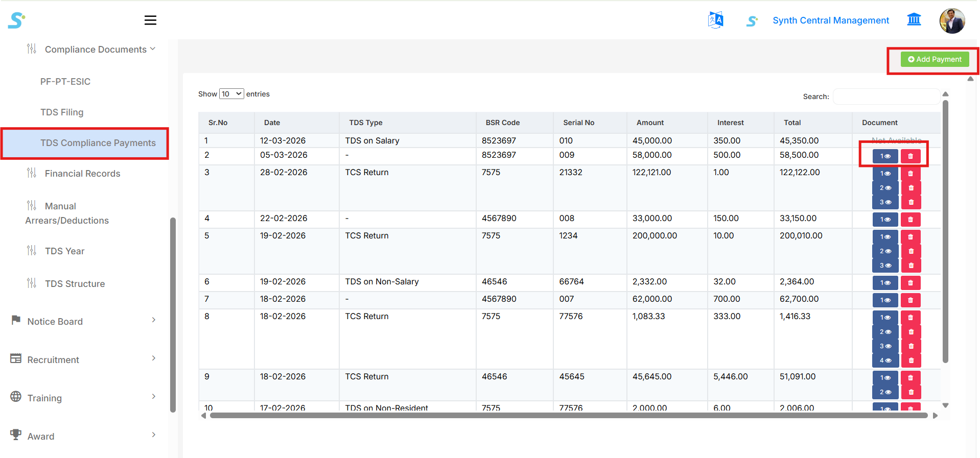The height and width of the screenshot is (458, 980).
Task: Click the Synth logo at top left
Action: pyautogui.click(x=16, y=20)
